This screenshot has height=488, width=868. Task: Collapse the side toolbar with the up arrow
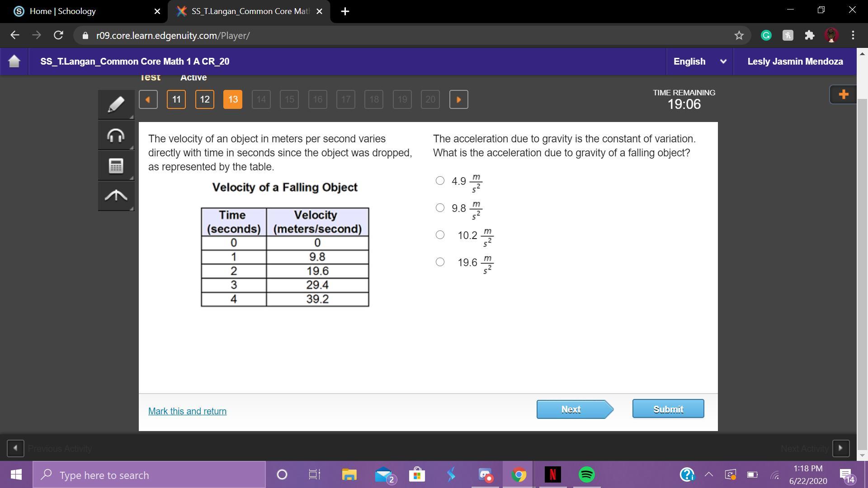pos(116,196)
